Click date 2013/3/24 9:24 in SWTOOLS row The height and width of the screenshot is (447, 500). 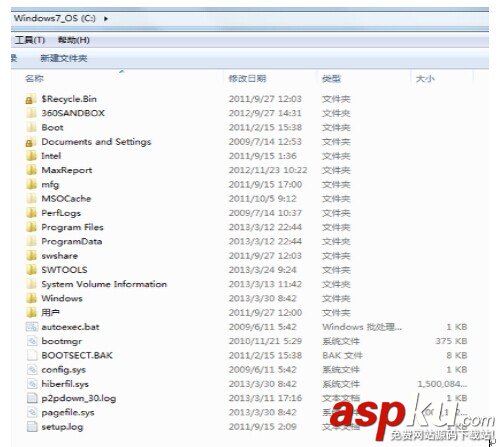[262, 270]
